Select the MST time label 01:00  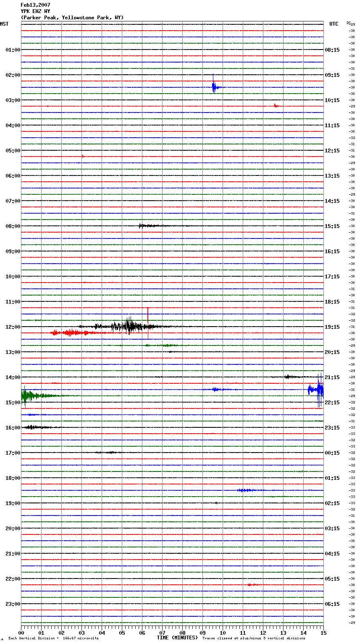[13, 50]
